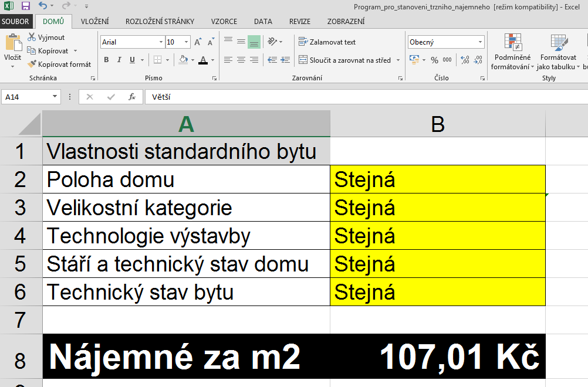Align cell text left
588x387 pixels.
(228, 60)
